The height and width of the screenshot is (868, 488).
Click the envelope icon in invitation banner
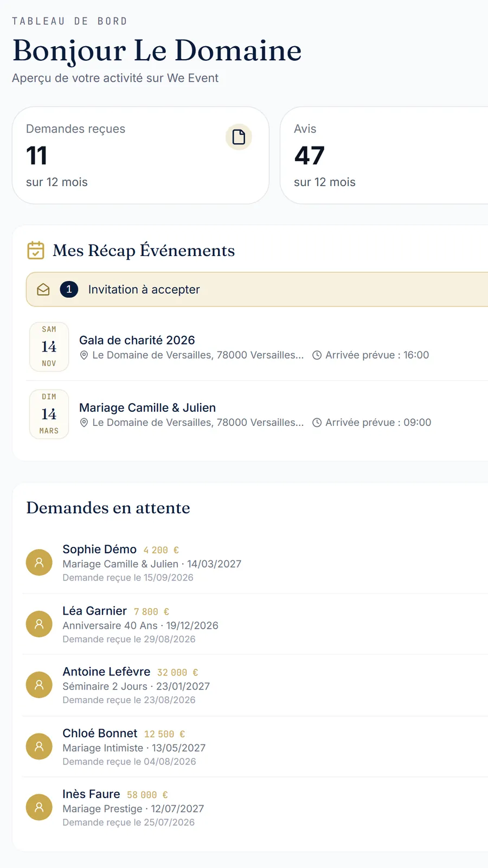43,290
